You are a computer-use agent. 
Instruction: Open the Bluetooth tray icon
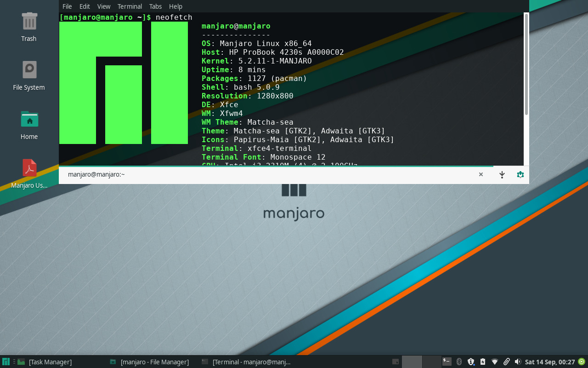459,362
